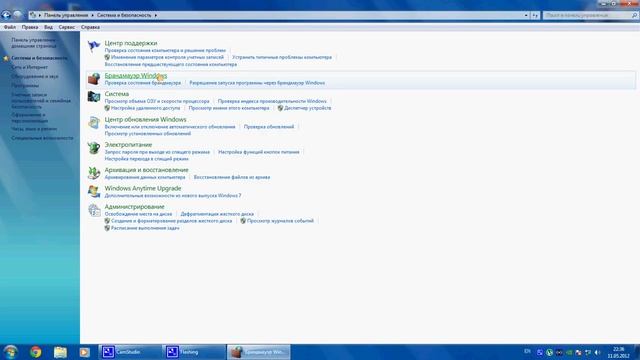
Task: Click the green globe tray icon
Action: coord(549,352)
